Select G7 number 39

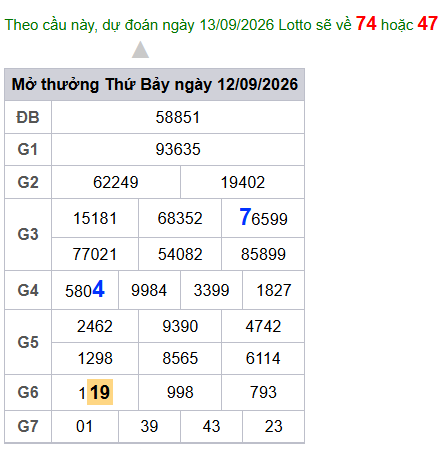click(x=149, y=426)
